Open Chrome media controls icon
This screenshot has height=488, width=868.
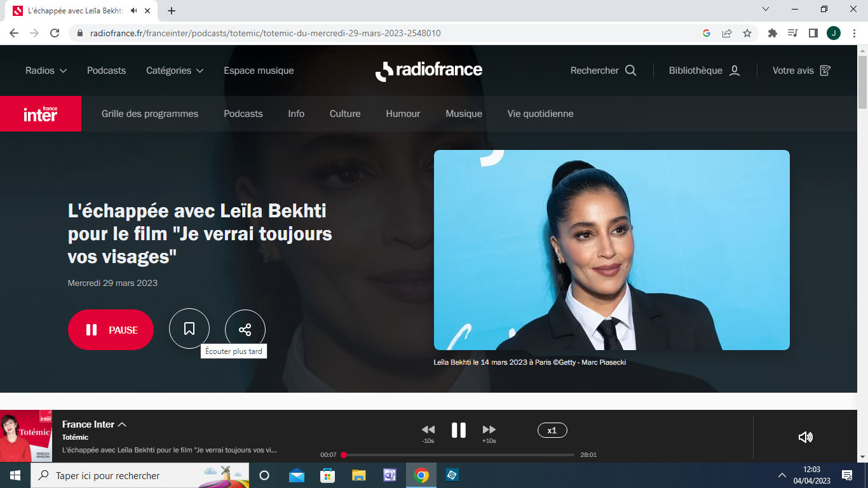pyautogui.click(x=792, y=33)
